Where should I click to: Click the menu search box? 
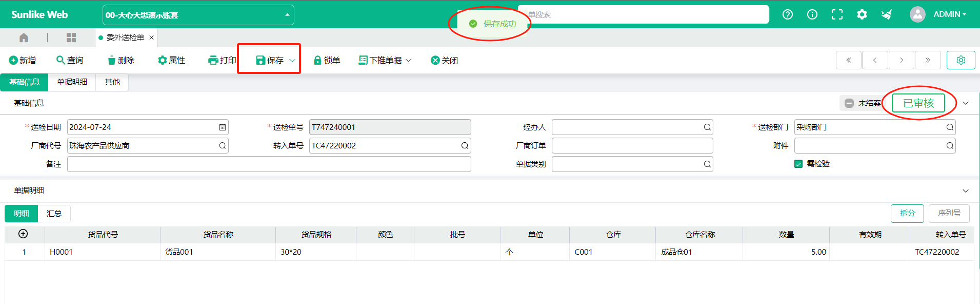(644, 14)
